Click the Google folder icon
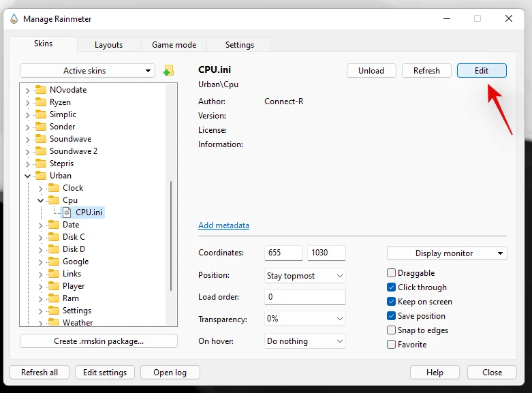 (54, 262)
